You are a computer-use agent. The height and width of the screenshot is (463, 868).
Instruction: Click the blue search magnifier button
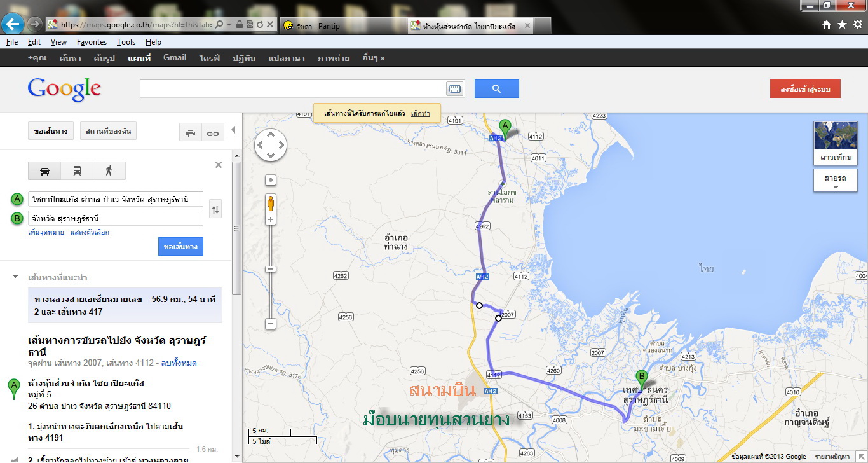(x=497, y=88)
